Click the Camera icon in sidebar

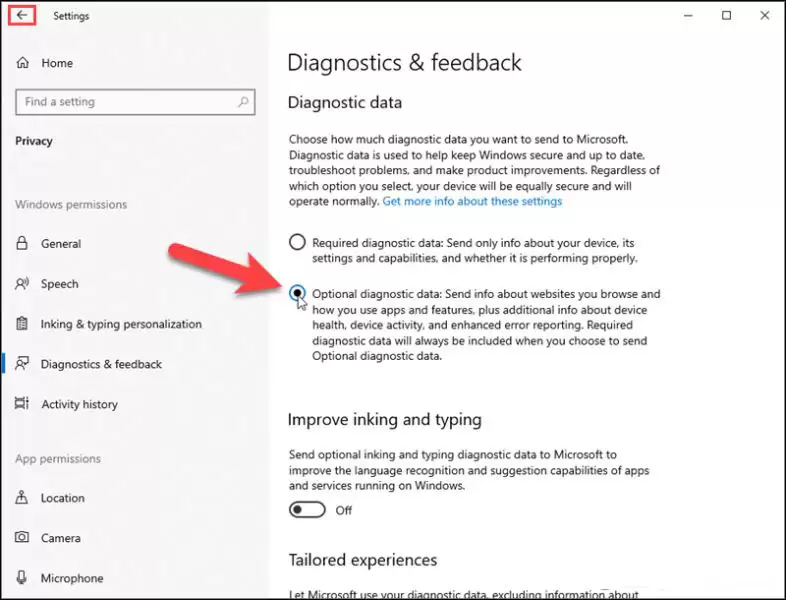coord(22,538)
